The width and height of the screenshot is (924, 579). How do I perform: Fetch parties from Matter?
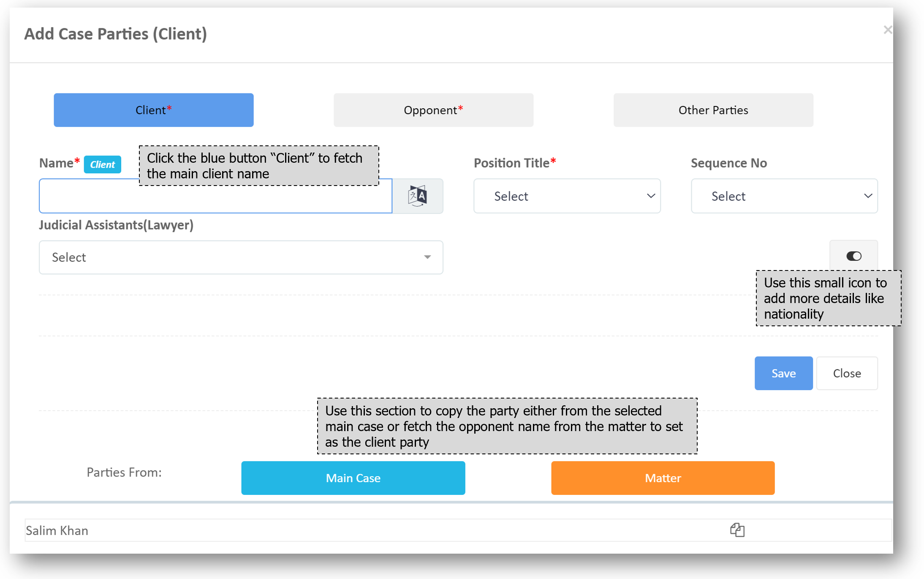click(x=663, y=478)
